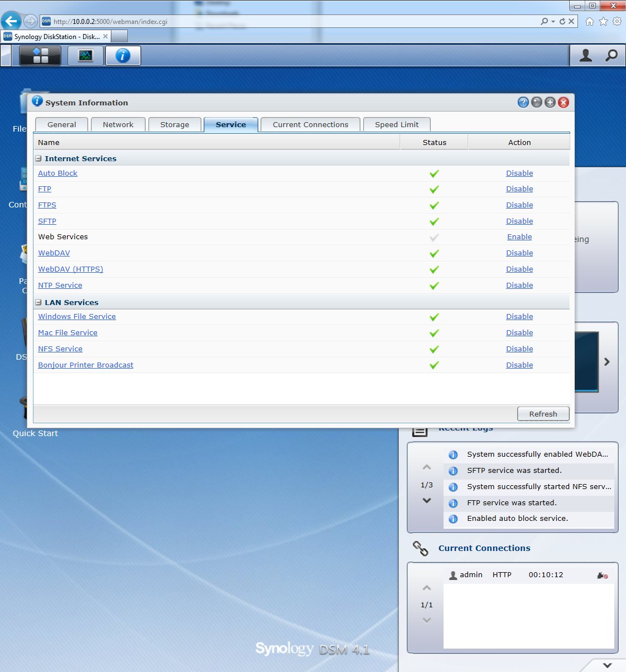Screen dimensions: 626x672
Task: Sort services by Name column header
Action: [216, 143]
